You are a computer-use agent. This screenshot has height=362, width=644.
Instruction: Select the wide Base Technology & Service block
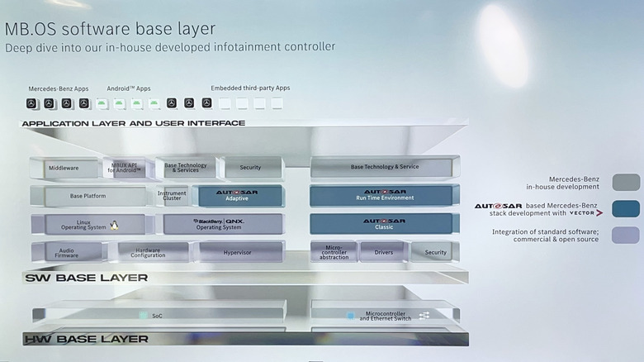pos(385,167)
